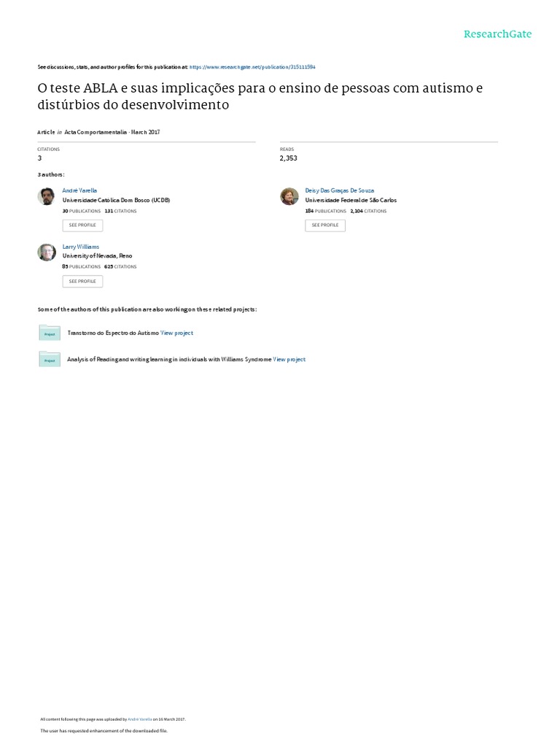Click the ResearchGate logo
Image resolution: width=560 pixels, height=747 pixels.
(497, 34)
